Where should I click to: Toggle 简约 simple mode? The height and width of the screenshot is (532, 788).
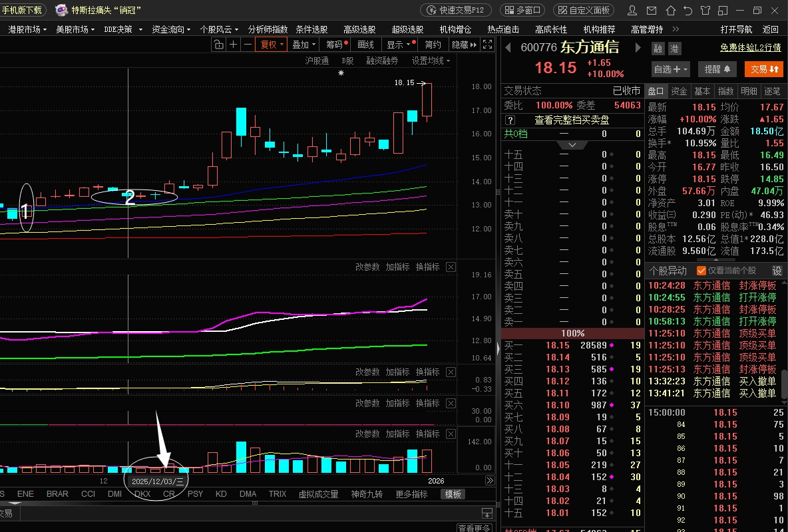433,45
